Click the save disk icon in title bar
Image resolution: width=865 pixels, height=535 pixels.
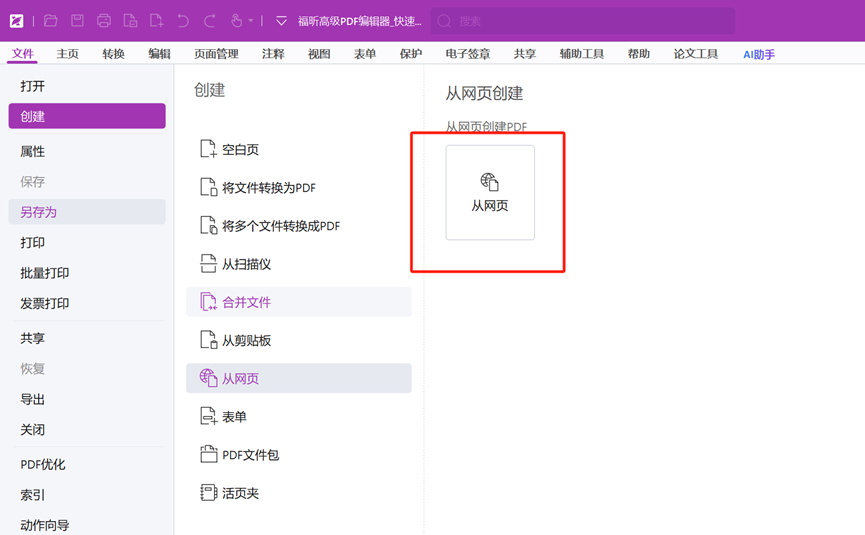tap(77, 21)
